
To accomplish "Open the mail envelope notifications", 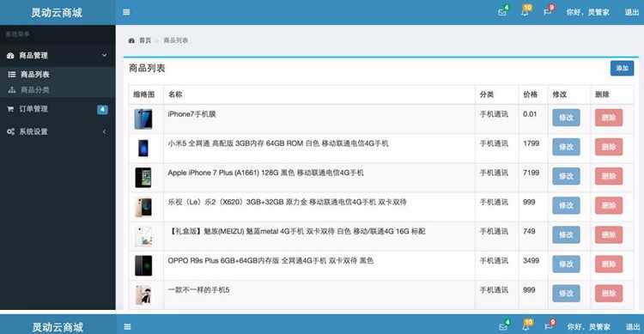I will (502, 12).
